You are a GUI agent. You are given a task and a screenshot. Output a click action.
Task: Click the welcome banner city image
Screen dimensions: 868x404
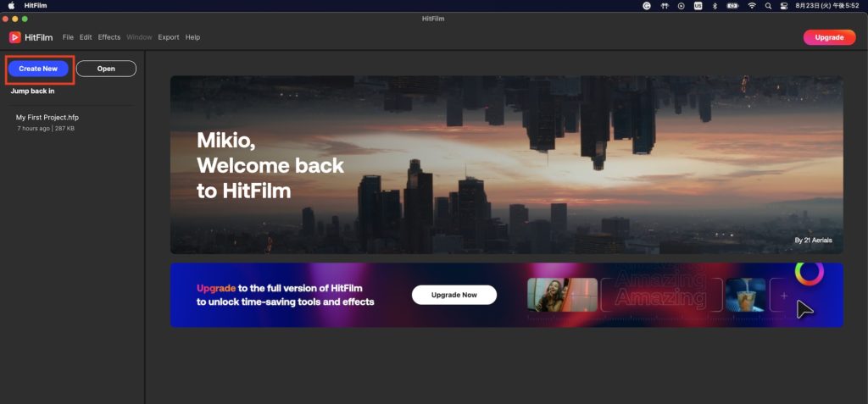pos(507,165)
